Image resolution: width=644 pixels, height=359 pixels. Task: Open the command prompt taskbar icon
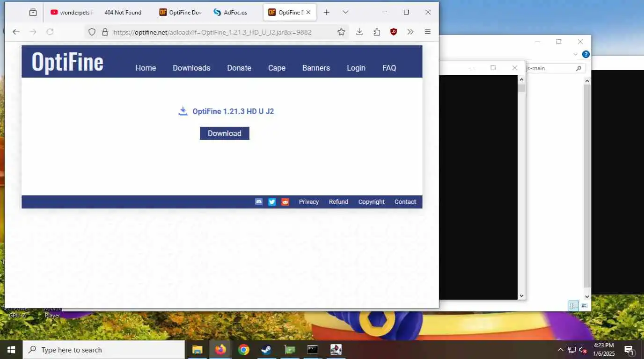(x=313, y=350)
